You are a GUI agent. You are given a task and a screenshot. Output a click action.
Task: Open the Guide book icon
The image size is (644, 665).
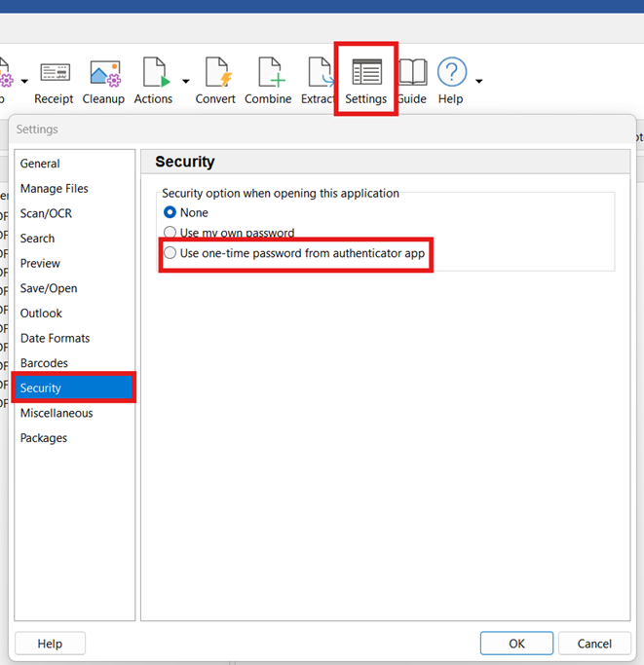coord(412,75)
